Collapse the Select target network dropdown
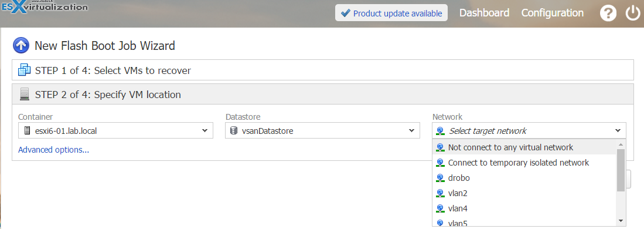This screenshot has width=644, height=229. click(x=529, y=130)
